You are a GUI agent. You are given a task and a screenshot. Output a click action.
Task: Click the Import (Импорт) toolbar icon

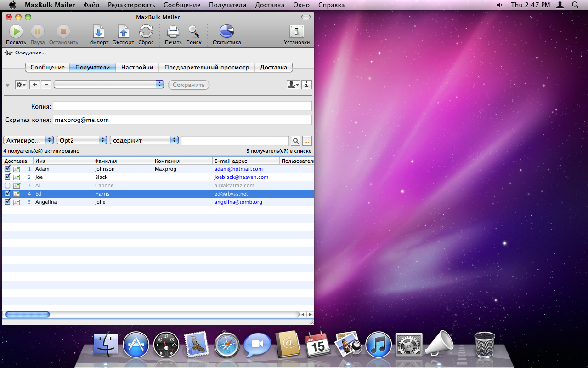pyautogui.click(x=99, y=32)
